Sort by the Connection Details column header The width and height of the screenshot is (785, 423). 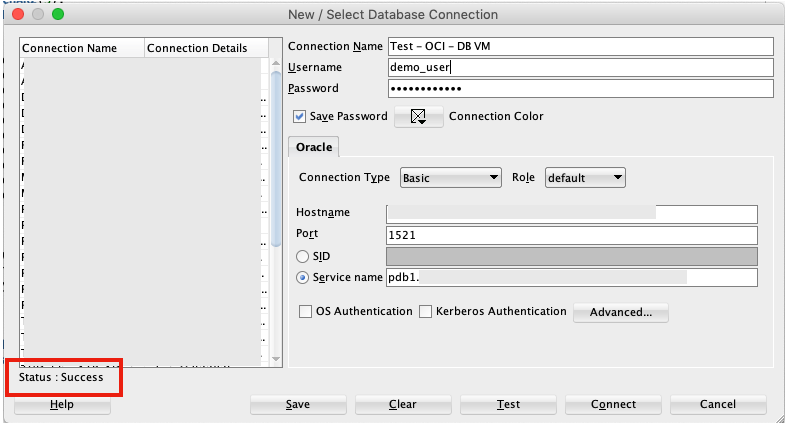tap(205, 48)
